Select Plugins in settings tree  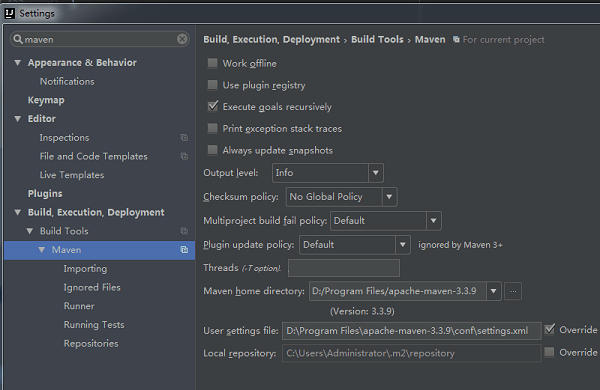tap(45, 193)
